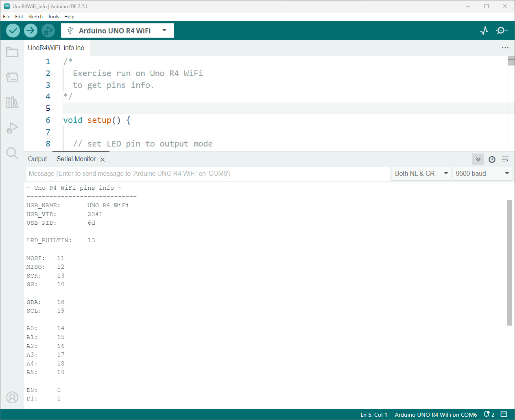Open the Help menu
Viewport: 515px width, 420px height.
pos(69,17)
